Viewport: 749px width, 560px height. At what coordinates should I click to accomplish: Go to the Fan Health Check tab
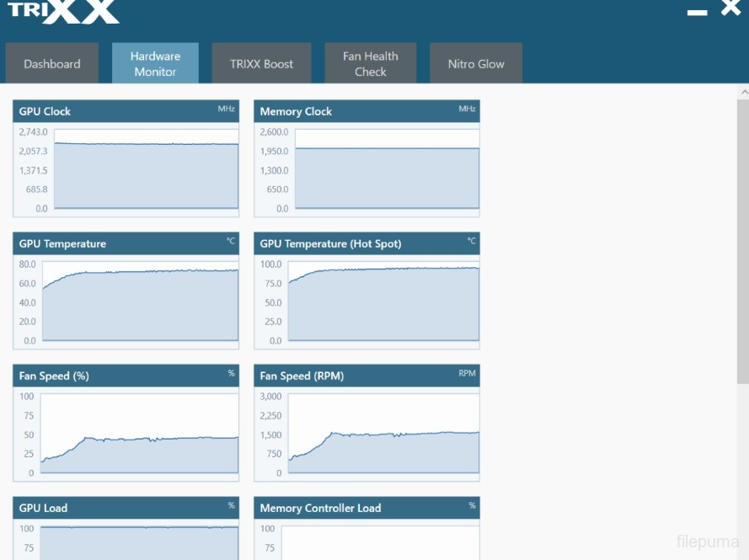coord(370,64)
